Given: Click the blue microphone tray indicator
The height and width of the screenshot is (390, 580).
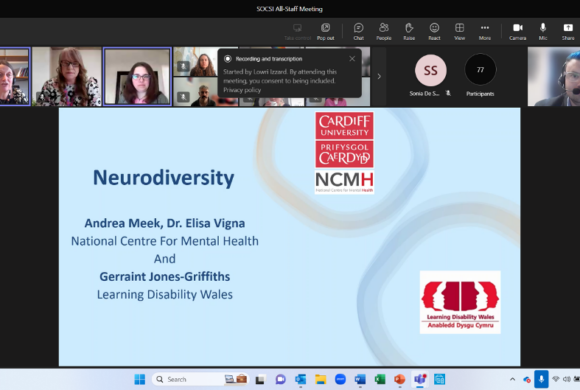Looking at the screenshot, I should (x=541, y=379).
